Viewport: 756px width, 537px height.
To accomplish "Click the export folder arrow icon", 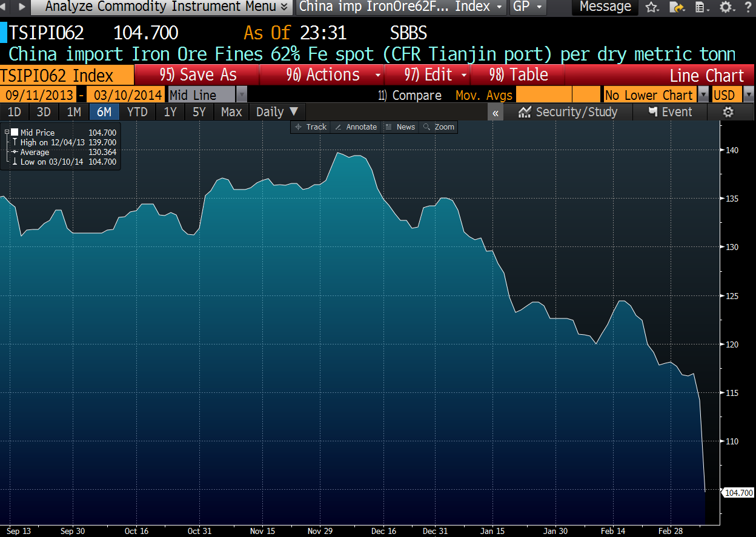I will tap(677, 7).
